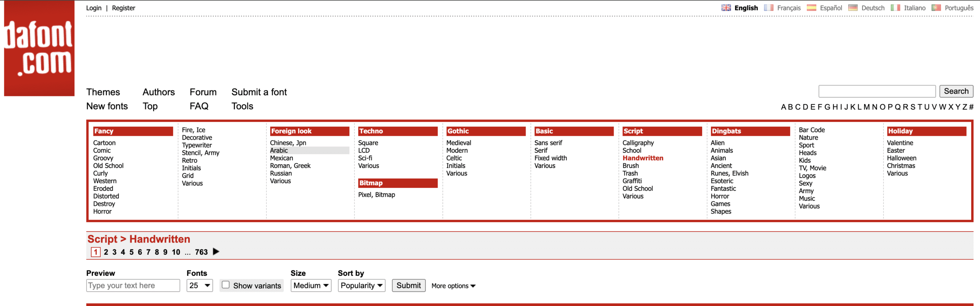Open Pixel, Bitmap category

coord(377,195)
